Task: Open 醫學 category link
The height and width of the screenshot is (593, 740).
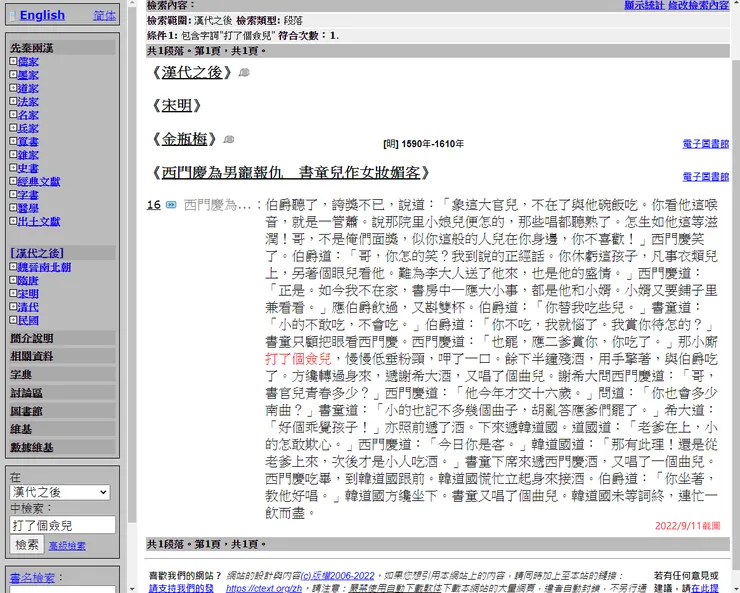Action: (x=28, y=208)
